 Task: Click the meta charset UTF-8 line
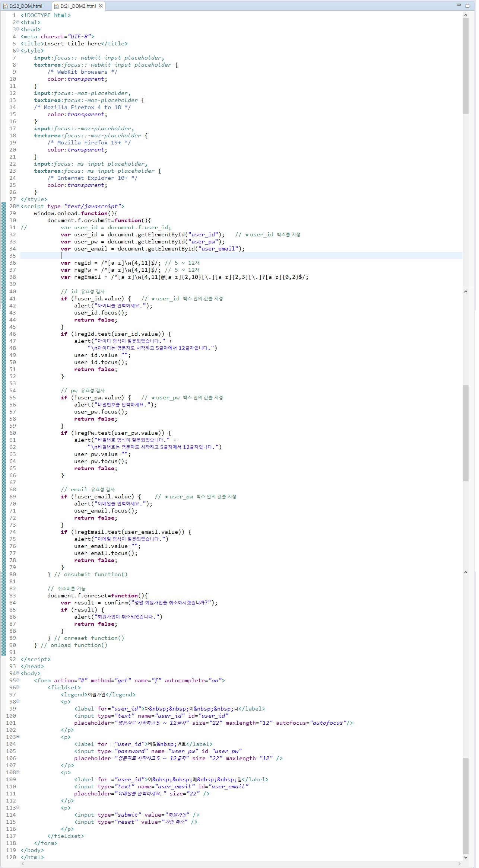(57, 36)
